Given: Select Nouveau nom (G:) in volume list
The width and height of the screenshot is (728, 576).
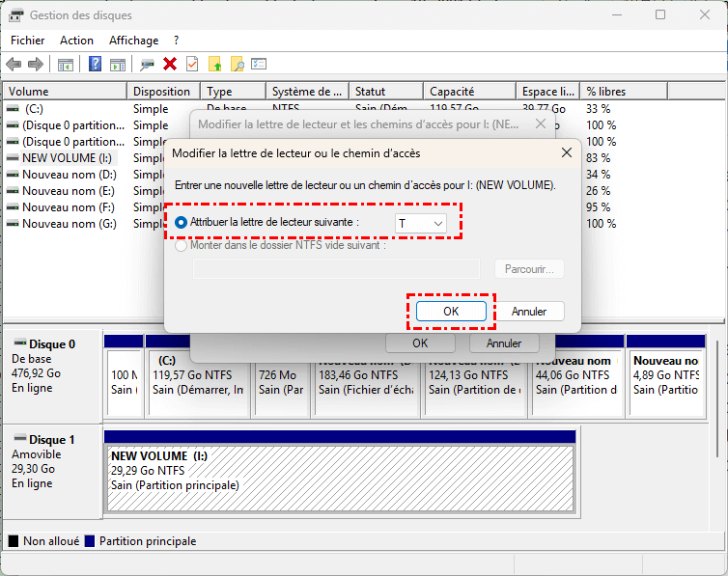Looking at the screenshot, I should pyautogui.click(x=69, y=224).
